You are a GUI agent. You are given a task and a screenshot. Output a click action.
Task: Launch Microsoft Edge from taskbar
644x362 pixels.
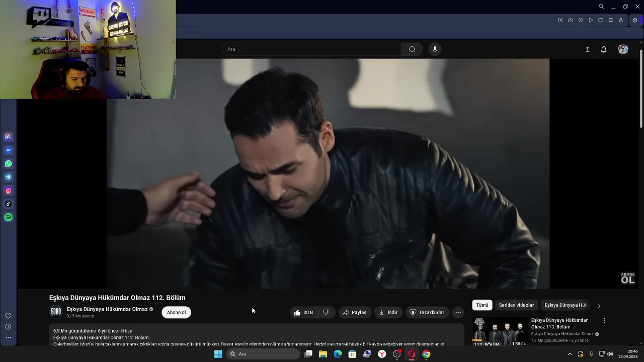coord(338,354)
